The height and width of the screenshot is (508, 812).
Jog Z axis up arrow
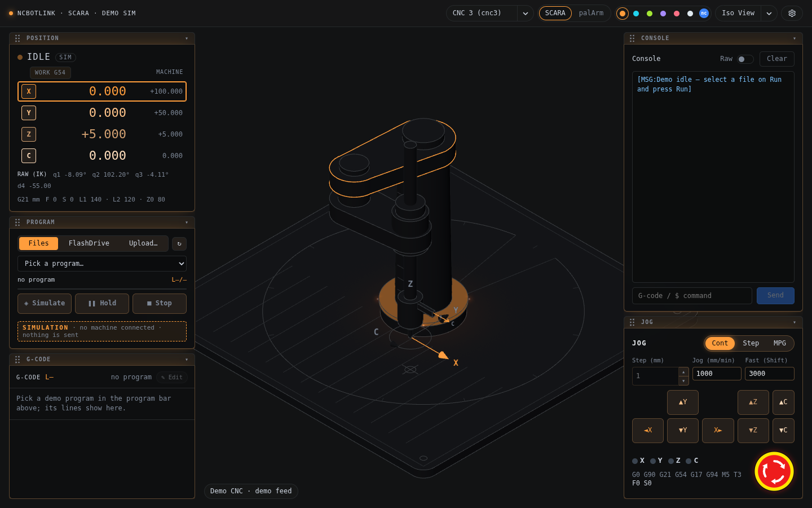753,402
